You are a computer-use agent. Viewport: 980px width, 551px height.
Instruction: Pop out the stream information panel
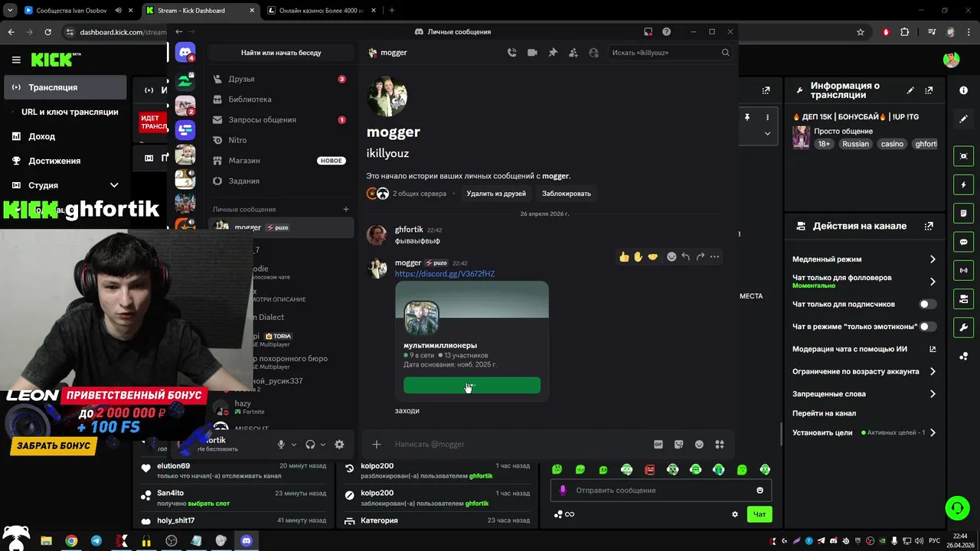point(929,90)
